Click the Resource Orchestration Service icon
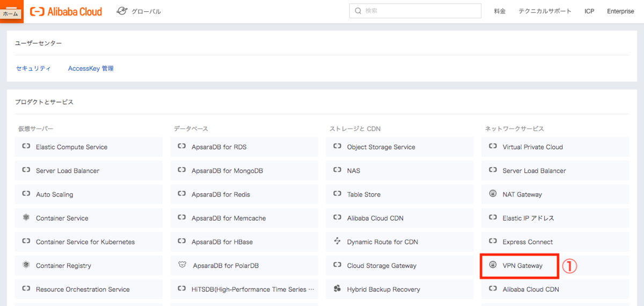 [x=26, y=289]
